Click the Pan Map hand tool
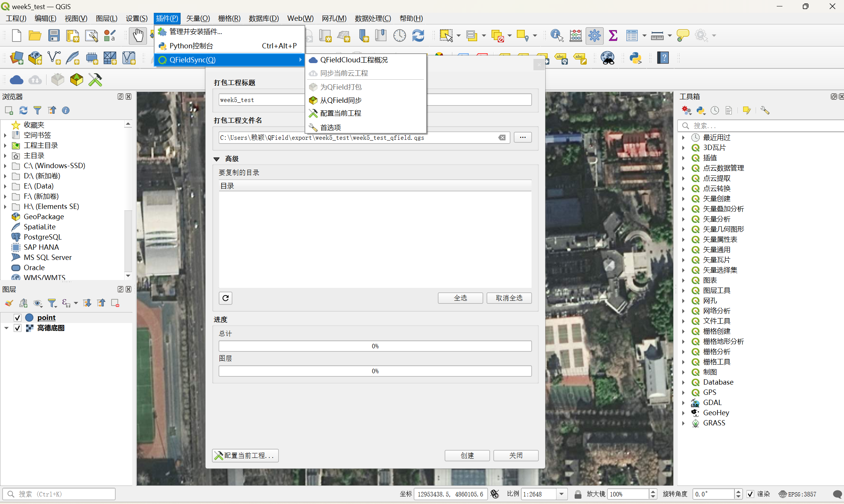844x504 pixels. 138,36
